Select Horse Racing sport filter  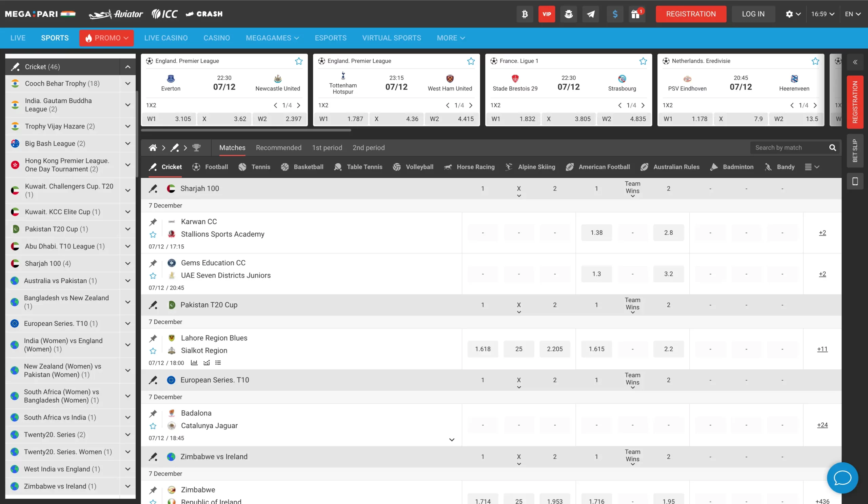click(x=469, y=167)
